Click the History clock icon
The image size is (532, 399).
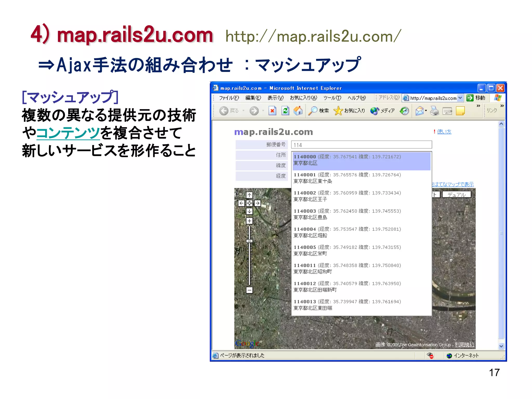pyautogui.click(x=404, y=111)
